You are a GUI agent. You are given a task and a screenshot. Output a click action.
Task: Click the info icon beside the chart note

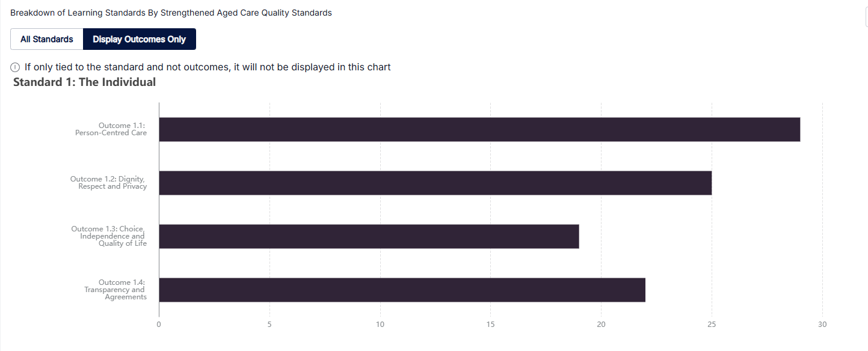point(16,67)
